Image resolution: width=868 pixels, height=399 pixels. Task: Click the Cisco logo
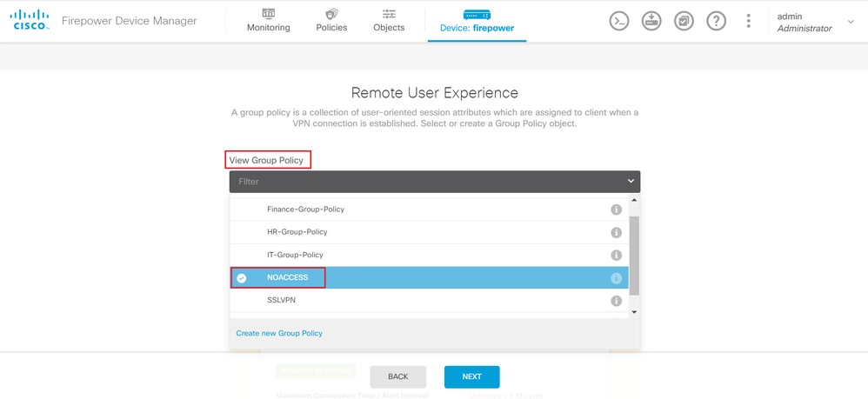pyautogui.click(x=30, y=21)
